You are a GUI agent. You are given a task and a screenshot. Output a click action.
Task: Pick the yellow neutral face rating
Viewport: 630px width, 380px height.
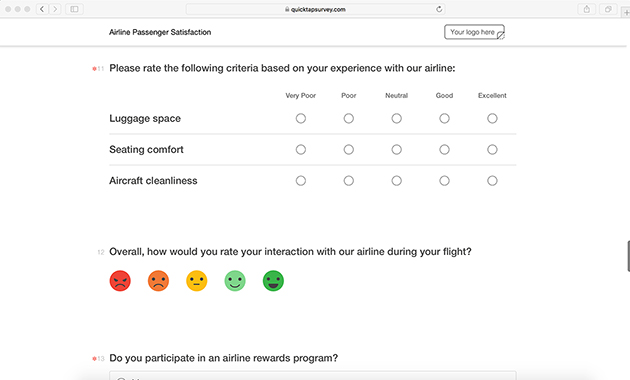click(x=196, y=281)
